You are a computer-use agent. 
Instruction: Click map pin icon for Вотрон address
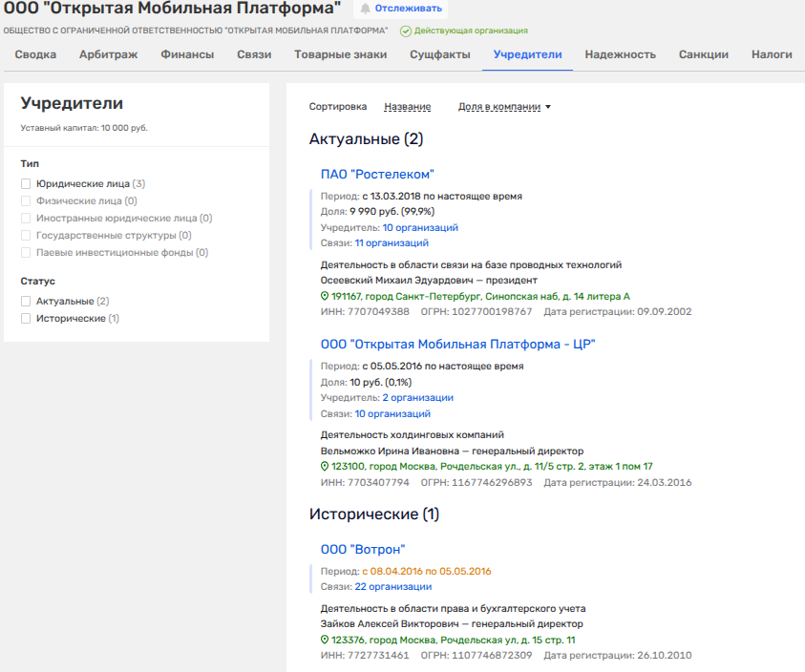click(325, 640)
